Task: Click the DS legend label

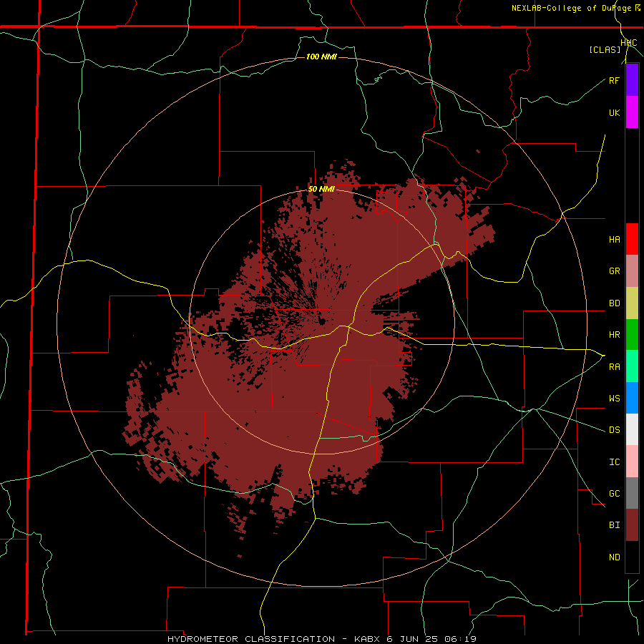Action: pos(614,430)
